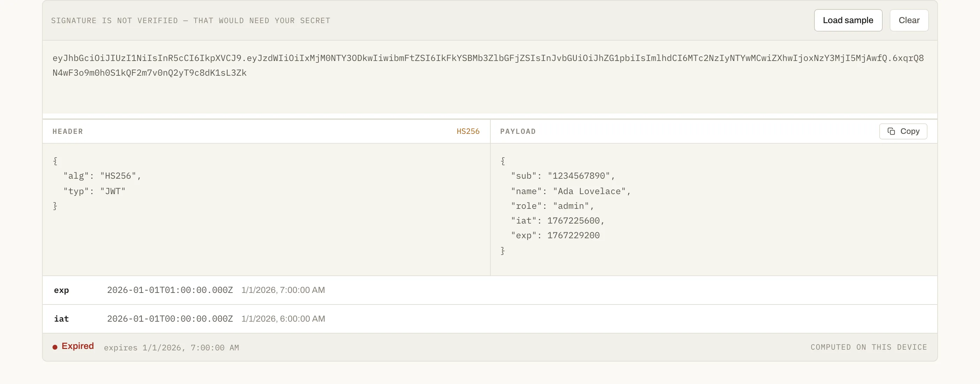Image resolution: width=980 pixels, height=384 pixels.
Task: Clear the token input
Action: point(909,20)
